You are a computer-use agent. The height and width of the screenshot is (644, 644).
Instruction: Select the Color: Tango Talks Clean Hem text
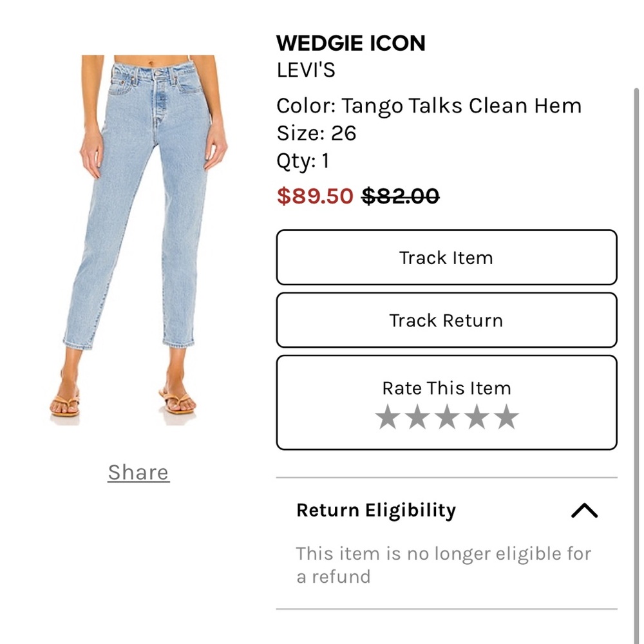click(x=428, y=106)
